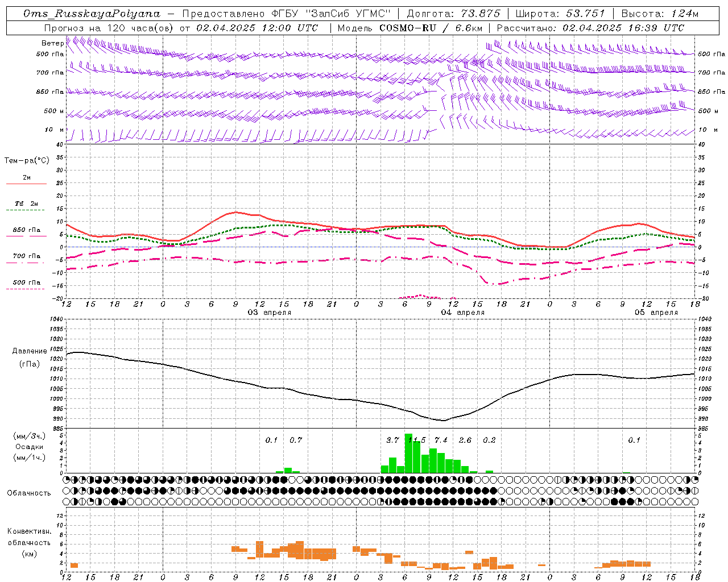Click the '04 апреля' date label
The height and width of the screenshot is (582, 728).
click(463, 313)
